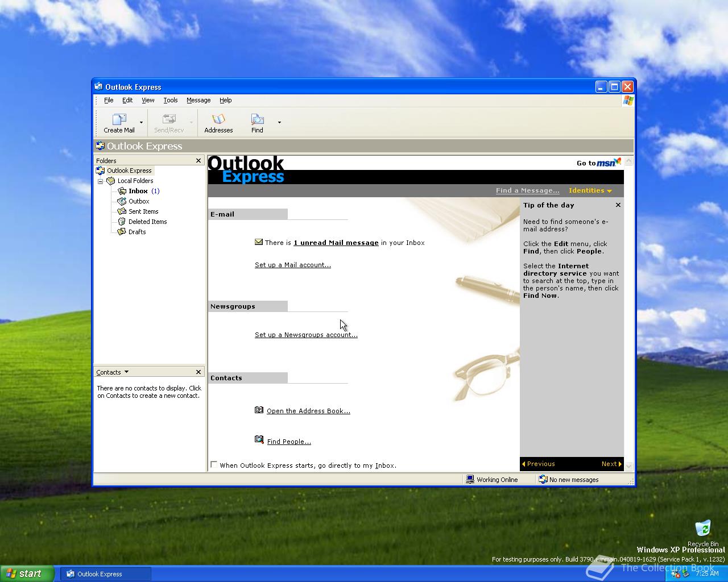Click the system tray clock
Screen dimensions: 728x582
click(708, 574)
